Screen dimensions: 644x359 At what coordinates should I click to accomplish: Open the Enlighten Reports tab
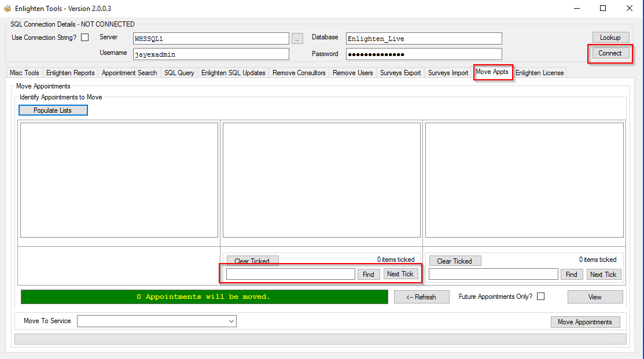[70, 73]
